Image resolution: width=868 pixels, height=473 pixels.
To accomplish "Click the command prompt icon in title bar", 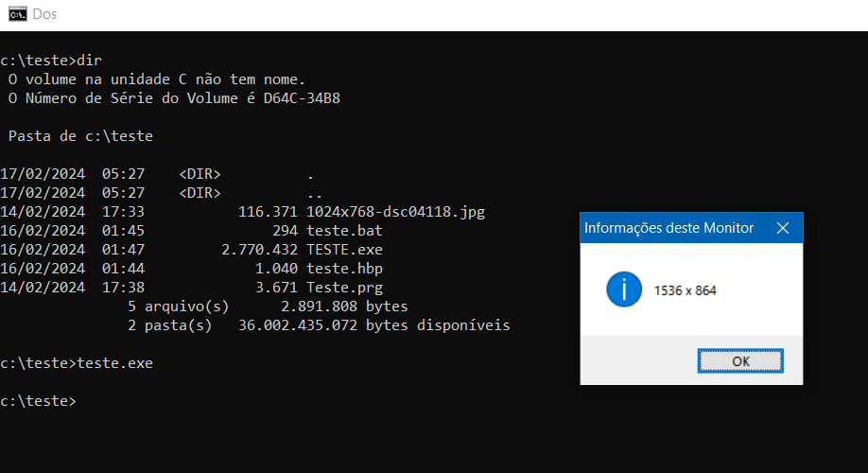I will coord(17,14).
